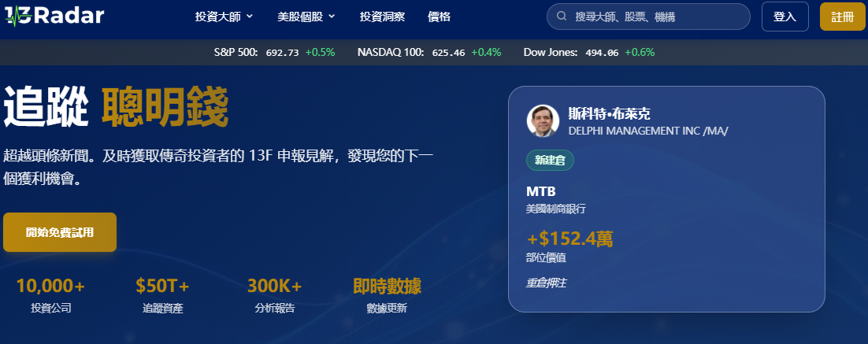Click the +$152.4萬 position value
This screenshot has width=868, height=344.
[x=569, y=239]
